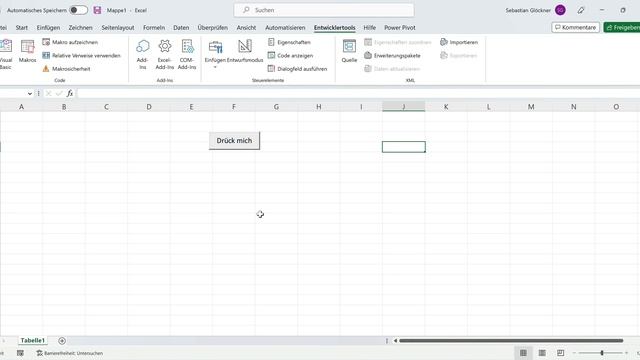Open the Makros dialog
640x360 pixels.
(27, 51)
